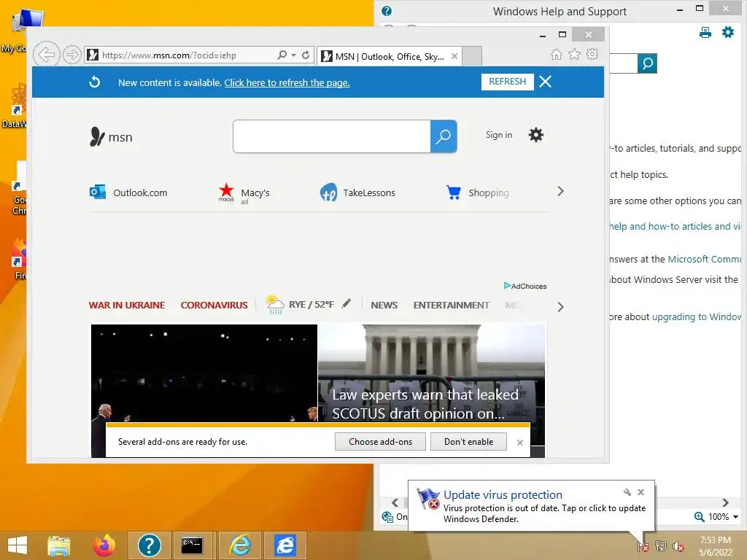
Task: Open the Macy's ad shortcut
Action: pos(244,193)
